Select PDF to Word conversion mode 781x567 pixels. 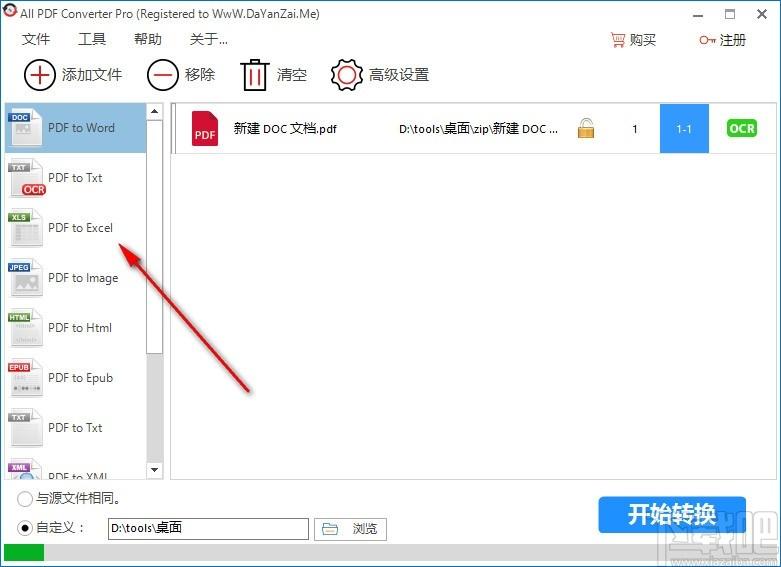coord(76,128)
